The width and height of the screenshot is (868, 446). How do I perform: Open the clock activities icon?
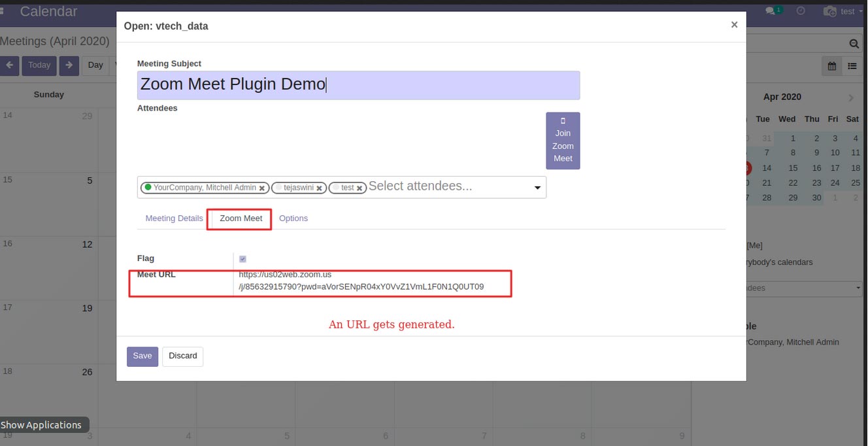click(801, 11)
